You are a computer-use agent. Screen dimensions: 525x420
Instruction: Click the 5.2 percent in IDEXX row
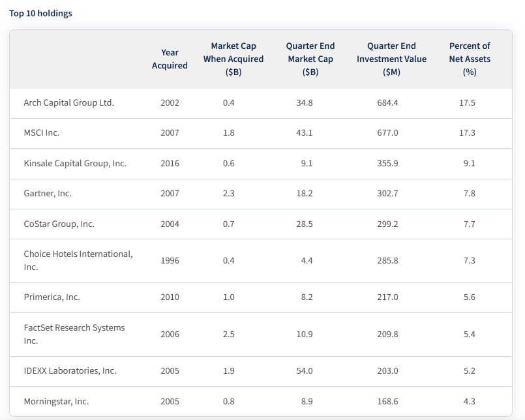click(470, 371)
